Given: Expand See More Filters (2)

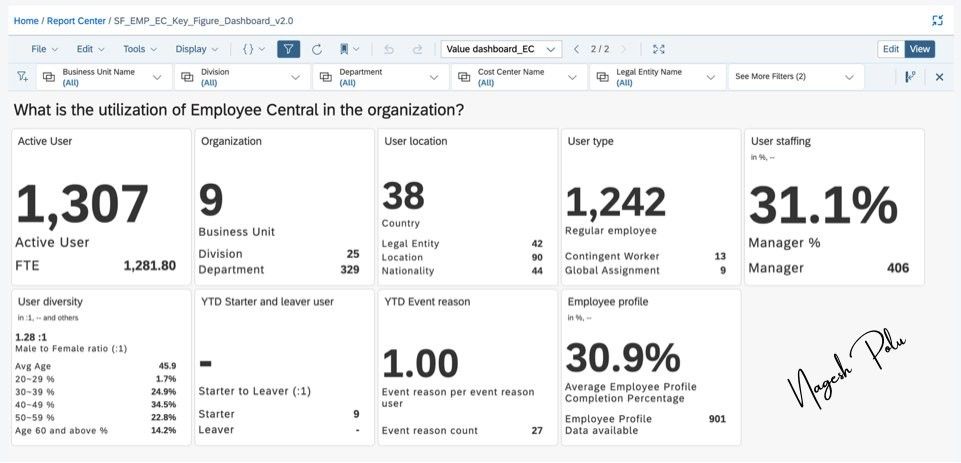Looking at the screenshot, I should tap(796, 77).
